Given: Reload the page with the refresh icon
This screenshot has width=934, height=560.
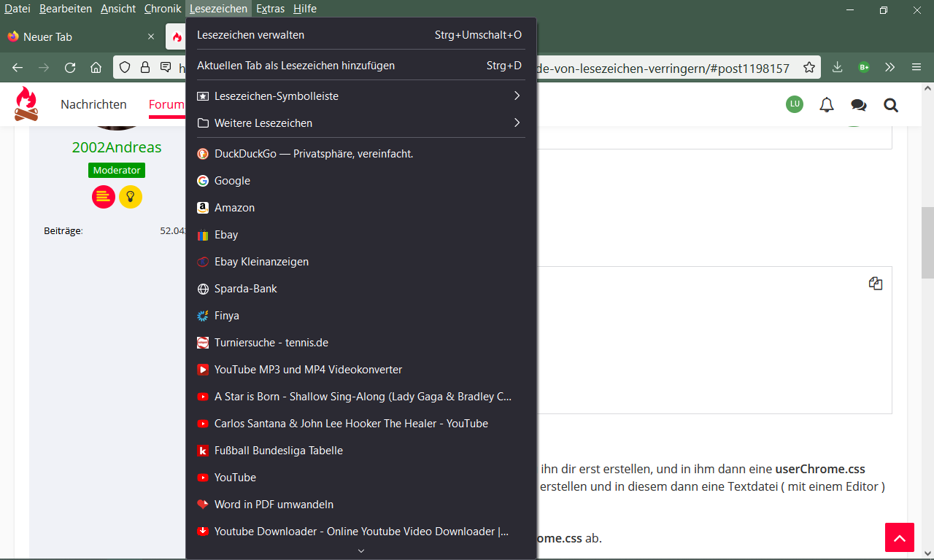Looking at the screenshot, I should tap(70, 68).
